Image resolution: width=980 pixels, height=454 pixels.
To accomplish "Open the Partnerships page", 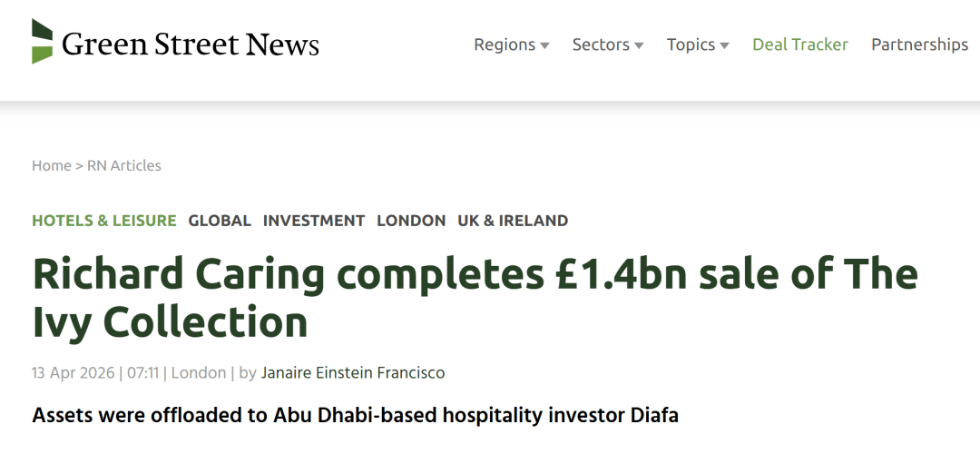I will click(x=919, y=44).
